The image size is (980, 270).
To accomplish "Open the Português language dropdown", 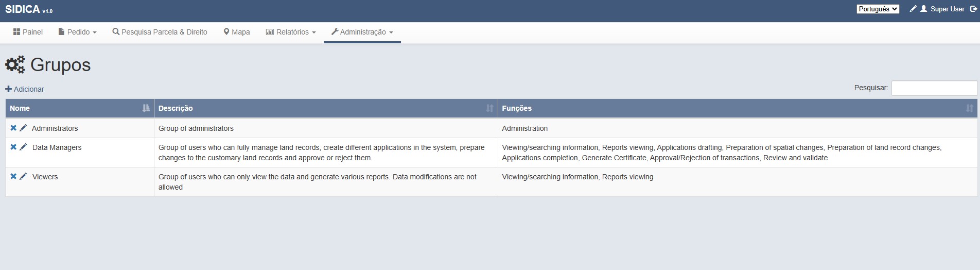I will 878,9.
